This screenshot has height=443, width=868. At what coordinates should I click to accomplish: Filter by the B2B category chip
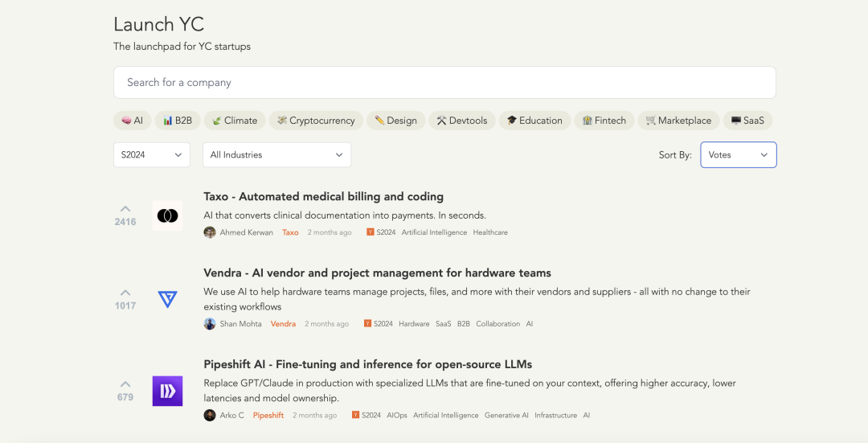[178, 121]
